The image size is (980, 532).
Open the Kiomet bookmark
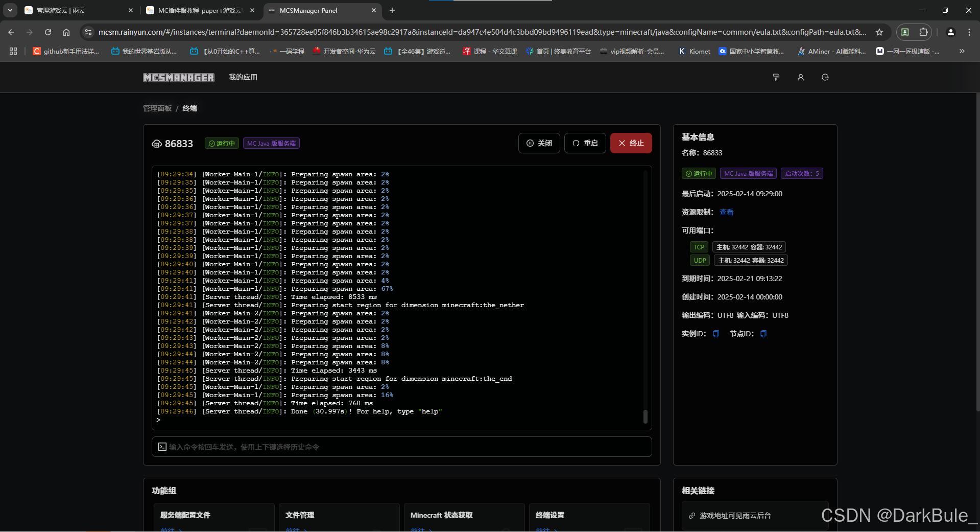(695, 51)
